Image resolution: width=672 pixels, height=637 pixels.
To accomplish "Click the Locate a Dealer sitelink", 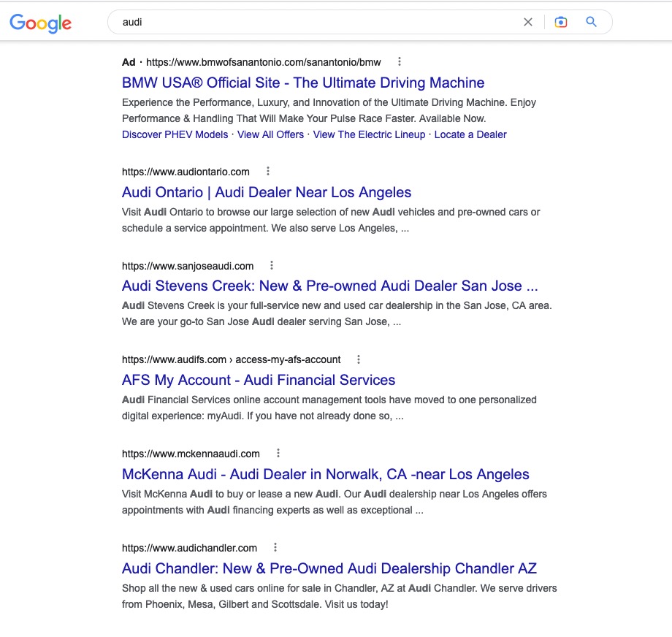I will click(470, 134).
